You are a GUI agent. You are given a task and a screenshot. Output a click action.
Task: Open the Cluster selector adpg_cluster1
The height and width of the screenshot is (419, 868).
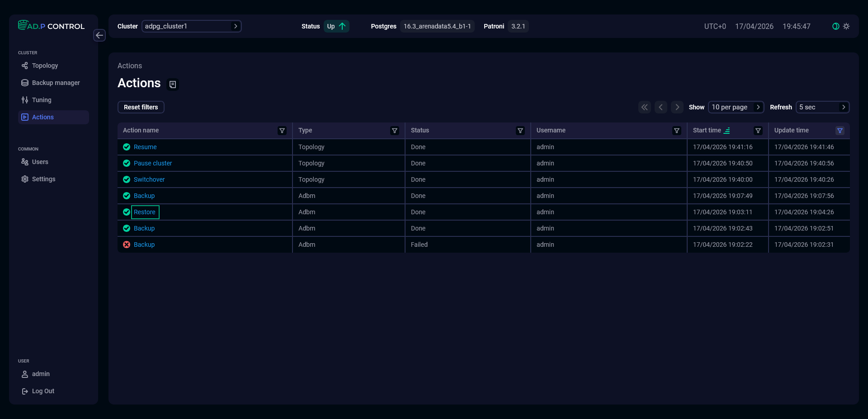(192, 26)
